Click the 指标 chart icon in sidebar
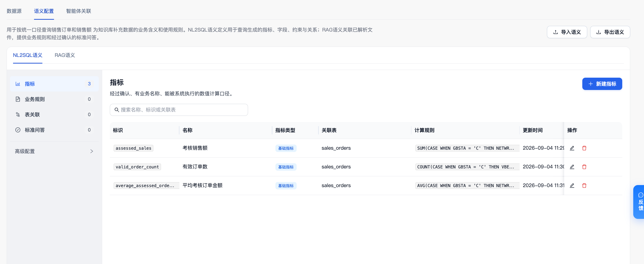This screenshot has height=264, width=644. tap(18, 84)
